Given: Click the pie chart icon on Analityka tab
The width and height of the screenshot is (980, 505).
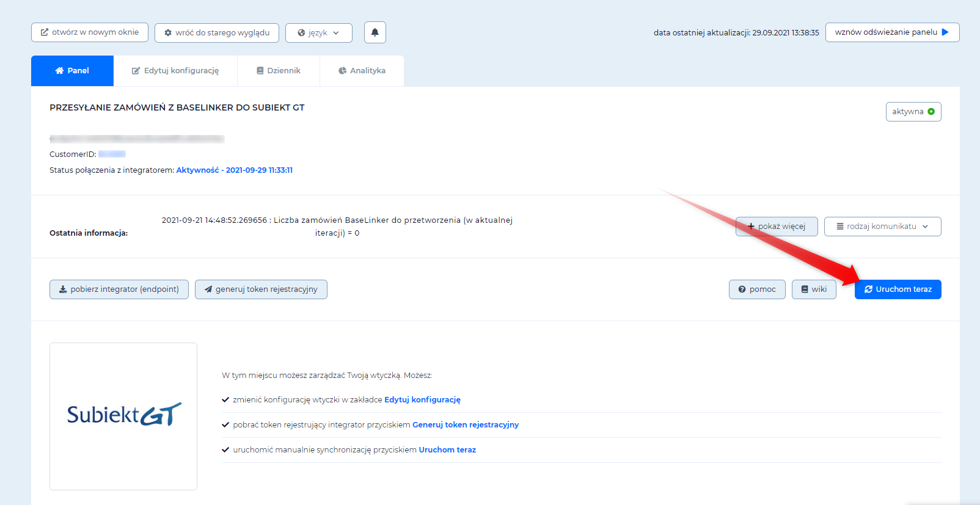Looking at the screenshot, I should tap(343, 71).
